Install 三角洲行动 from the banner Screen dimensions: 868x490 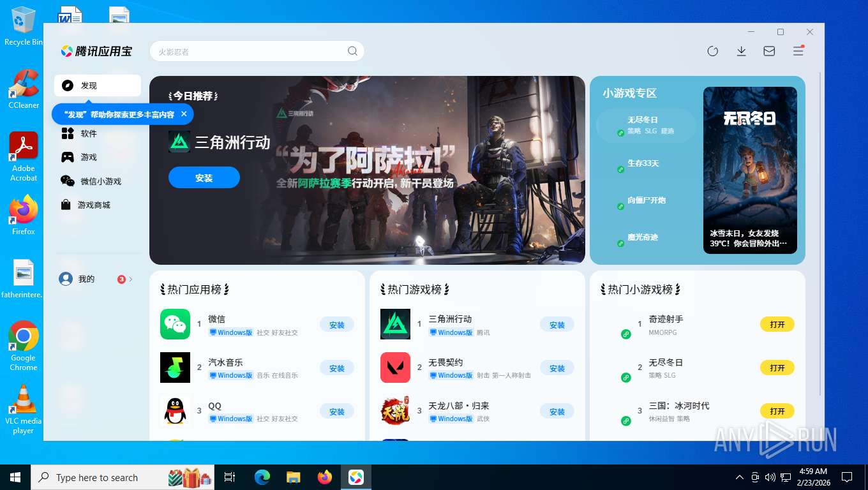pyautogui.click(x=204, y=177)
